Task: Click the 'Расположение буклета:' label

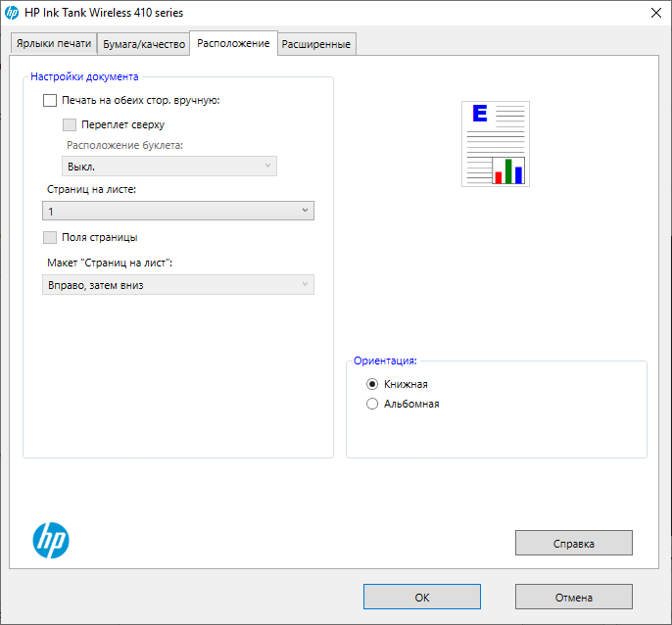Action: 124,145
